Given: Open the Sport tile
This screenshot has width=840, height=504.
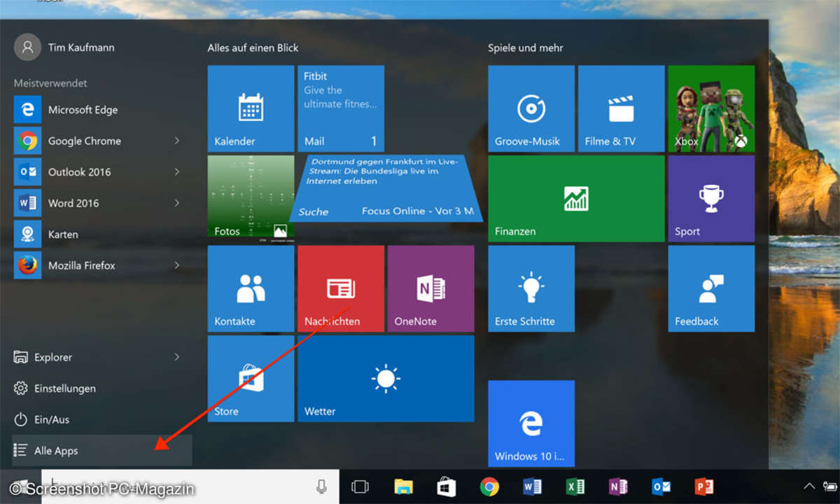Looking at the screenshot, I should point(711,198).
